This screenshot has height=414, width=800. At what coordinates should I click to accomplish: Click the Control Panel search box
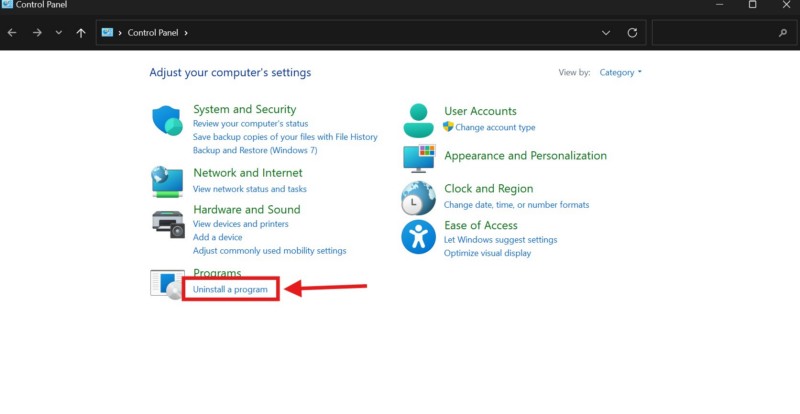[x=715, y=33]
